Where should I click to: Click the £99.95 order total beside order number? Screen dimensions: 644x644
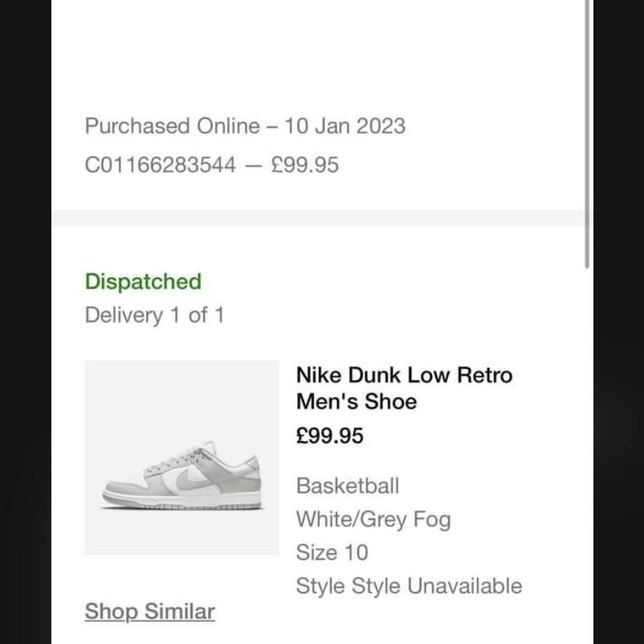[x=305, y=165]
